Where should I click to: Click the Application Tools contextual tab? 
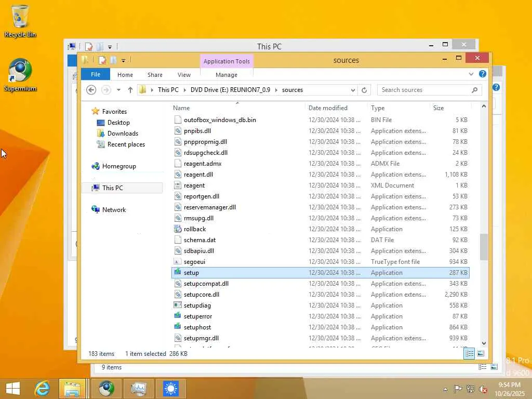[x=227, y=61]
